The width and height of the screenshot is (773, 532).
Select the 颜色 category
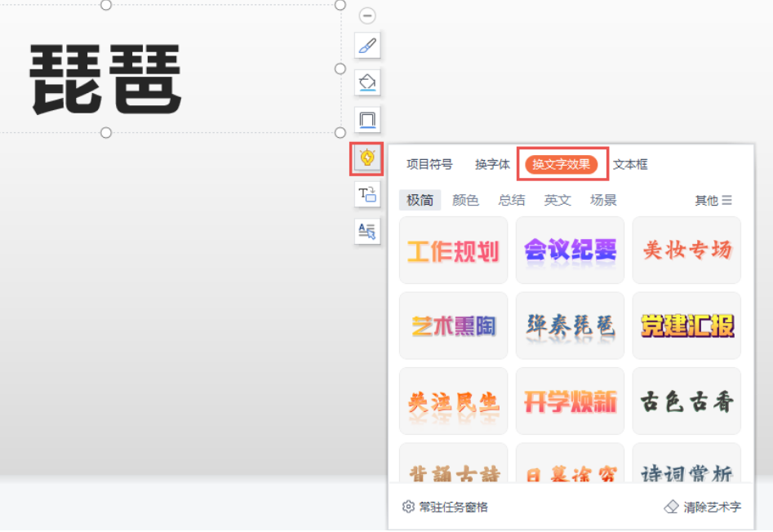[465, 200]
